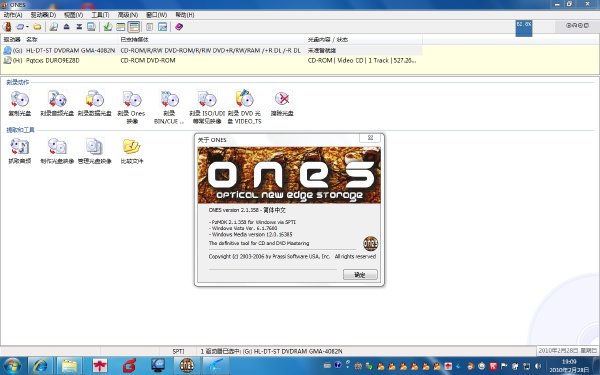Launch 复制光盘 copy disc action
Viewport: 600px width, 375px height.
point(20,103)
